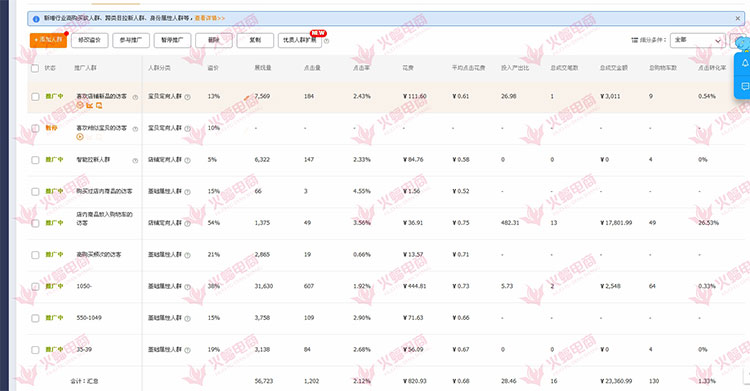Screen dimensions: 750x391
Task: Click help icon beside 优质人群扩展 button
Action: (327, 41)
